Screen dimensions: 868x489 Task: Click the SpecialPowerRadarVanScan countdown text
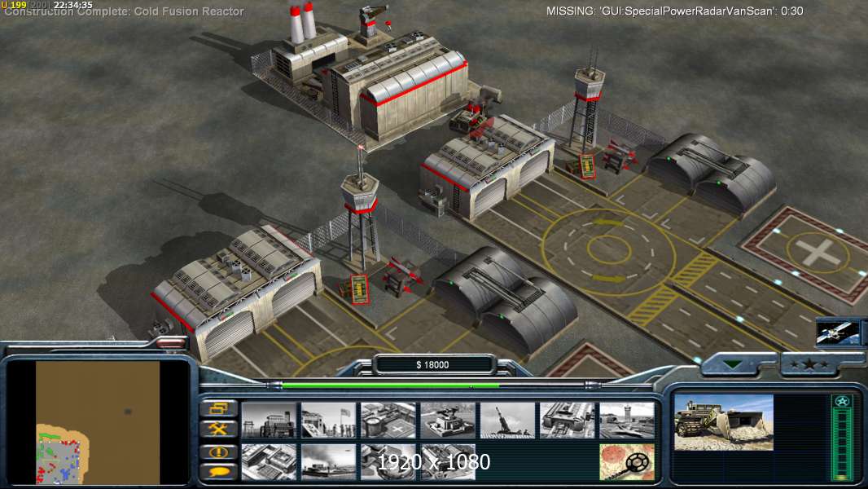675,11
